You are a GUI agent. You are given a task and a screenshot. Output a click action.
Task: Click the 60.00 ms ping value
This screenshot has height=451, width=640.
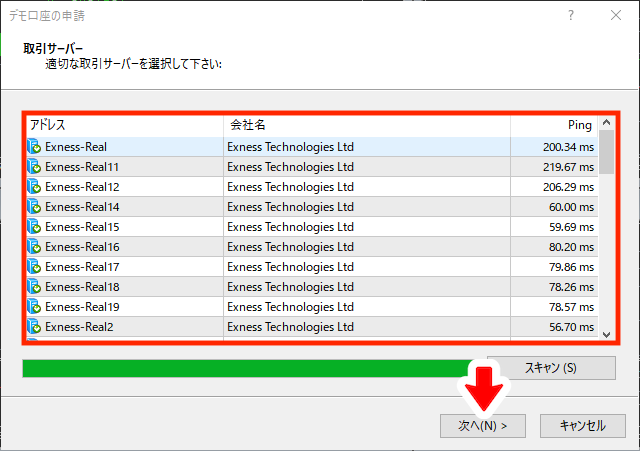[x=571, y=207]
